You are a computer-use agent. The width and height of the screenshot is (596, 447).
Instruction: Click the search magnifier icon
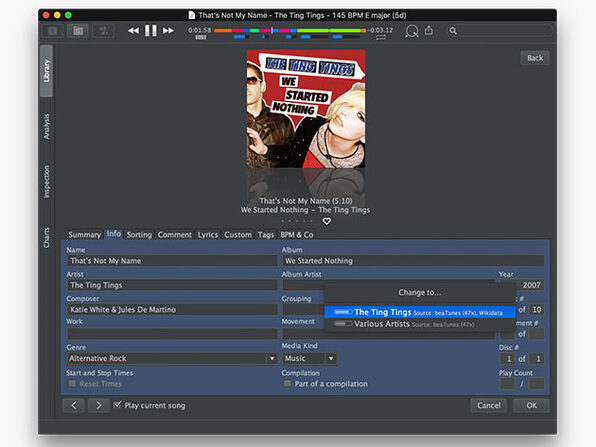click(453, 31)
